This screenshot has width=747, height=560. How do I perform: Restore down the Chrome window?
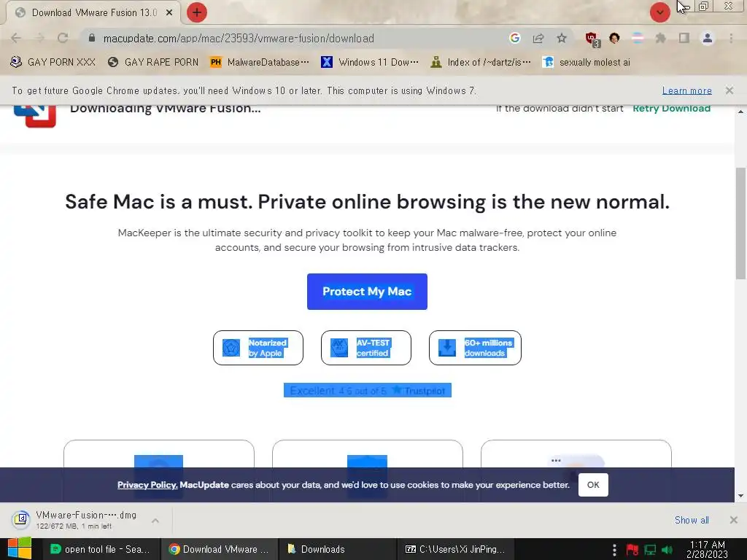pos(703,6)
